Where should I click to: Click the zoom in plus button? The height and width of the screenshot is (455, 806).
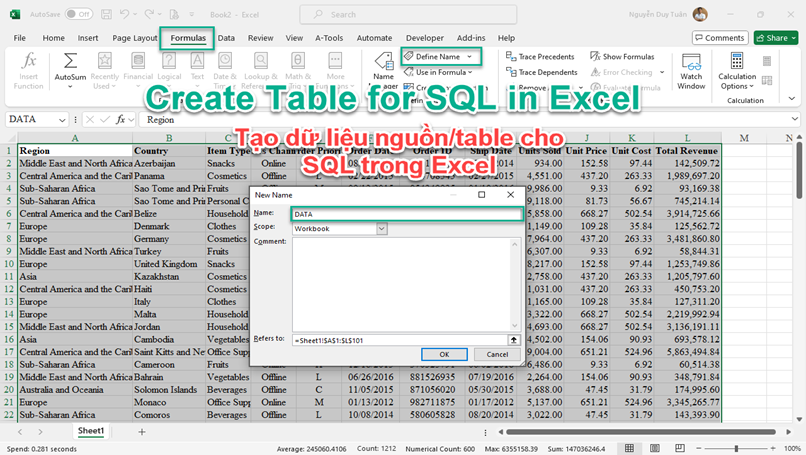point(773,448)
